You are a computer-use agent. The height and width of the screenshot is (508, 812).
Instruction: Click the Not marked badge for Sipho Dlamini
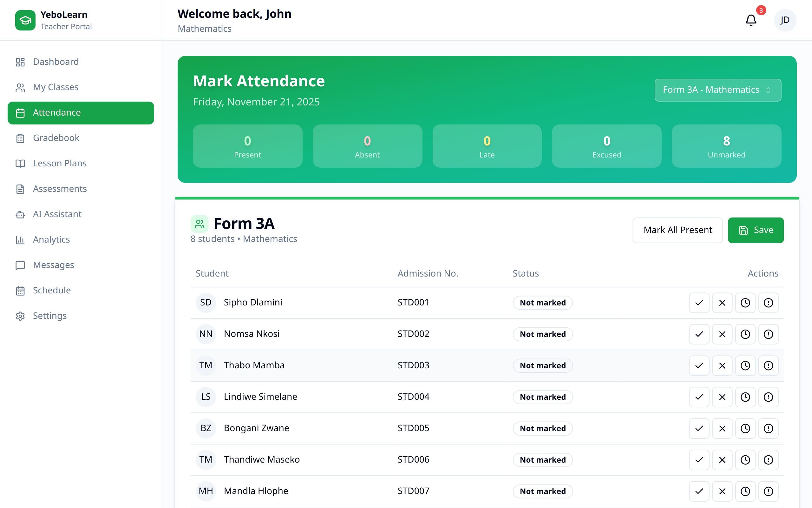pyautogui.click(x=543, y=303)
